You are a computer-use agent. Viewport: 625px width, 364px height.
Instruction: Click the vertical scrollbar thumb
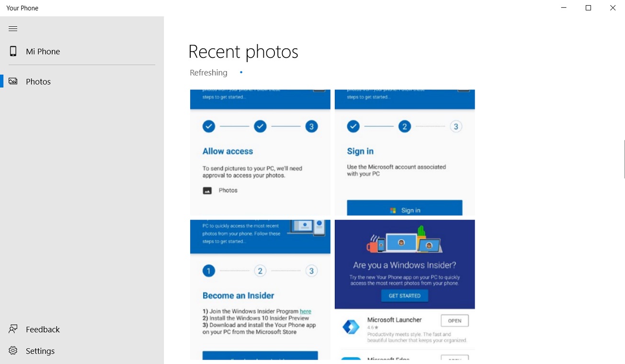(624, 159)
